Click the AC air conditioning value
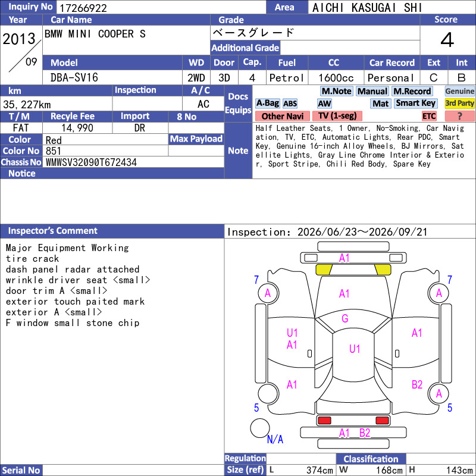Viewport: 476px width, 476px height. pyautogui.click(x=203, y=104)
